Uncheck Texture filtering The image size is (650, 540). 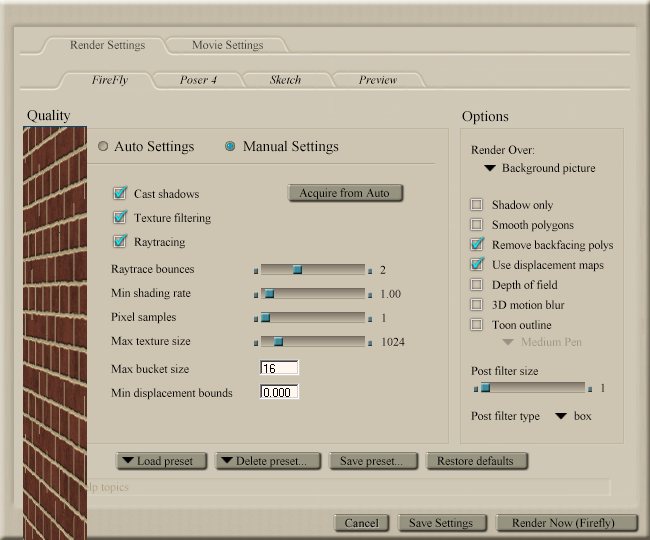coord(121,218)
